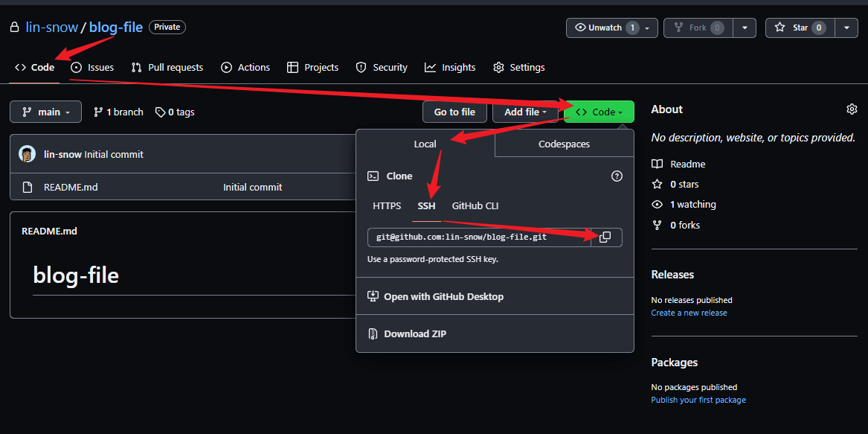Click Publish your first package link
The image size is (868, 434).
[x=698, y=400]
